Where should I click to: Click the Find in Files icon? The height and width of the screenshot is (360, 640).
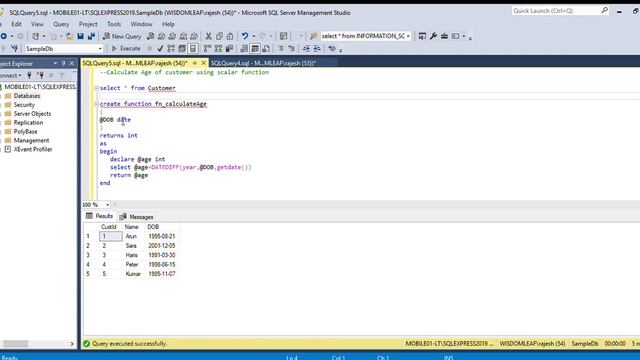(x=313, y=36)
